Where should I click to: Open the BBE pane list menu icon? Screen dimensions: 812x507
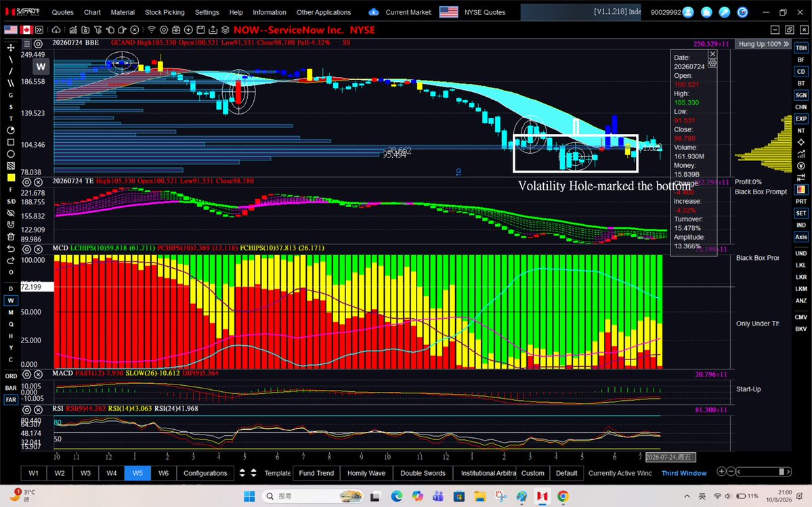point(27,44)
